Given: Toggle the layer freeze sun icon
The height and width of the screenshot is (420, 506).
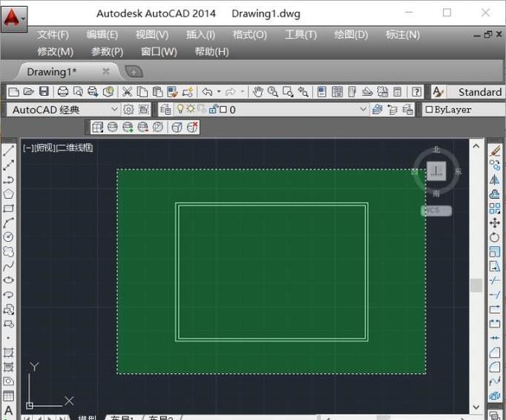Looking at the screenshot, I should tap(190, 109).
